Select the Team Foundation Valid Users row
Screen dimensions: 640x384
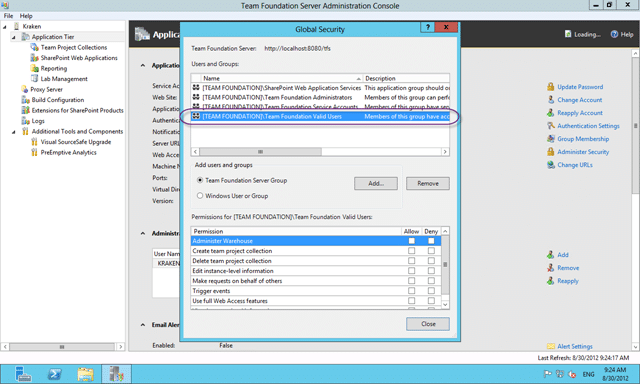(x=320, y=116)
